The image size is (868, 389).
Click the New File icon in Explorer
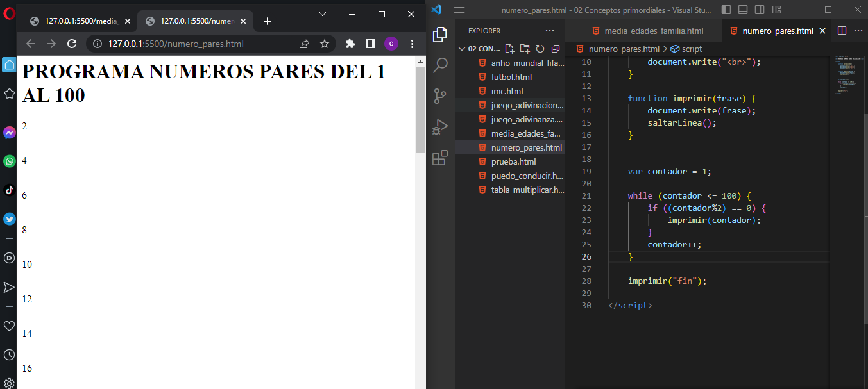510,49
